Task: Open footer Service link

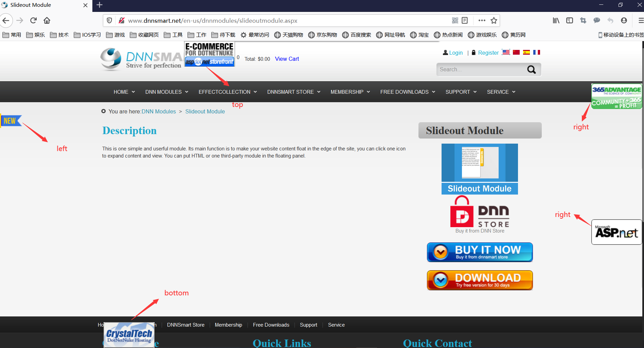Action: (x=336, y=325)
